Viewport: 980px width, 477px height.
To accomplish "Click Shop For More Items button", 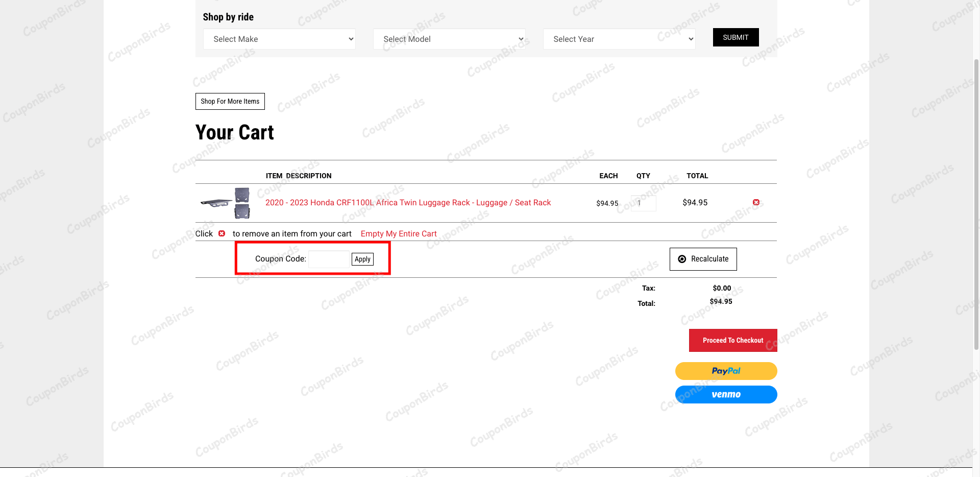I will (x=230, y=101).
